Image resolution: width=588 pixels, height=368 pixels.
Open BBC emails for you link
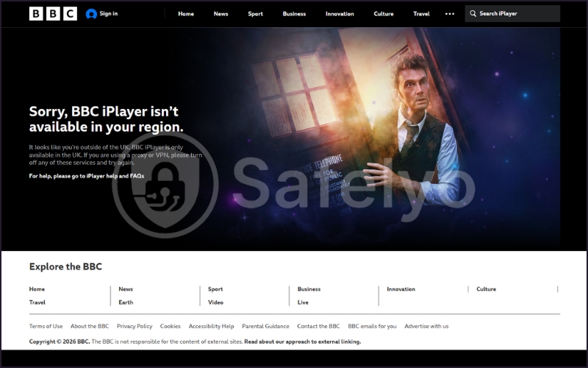[x=372, y=326]
